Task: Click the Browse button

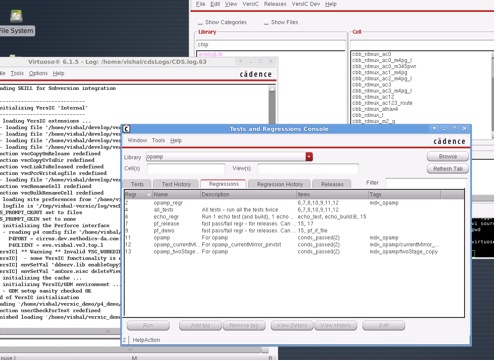Action: click(x=448, y=156)
